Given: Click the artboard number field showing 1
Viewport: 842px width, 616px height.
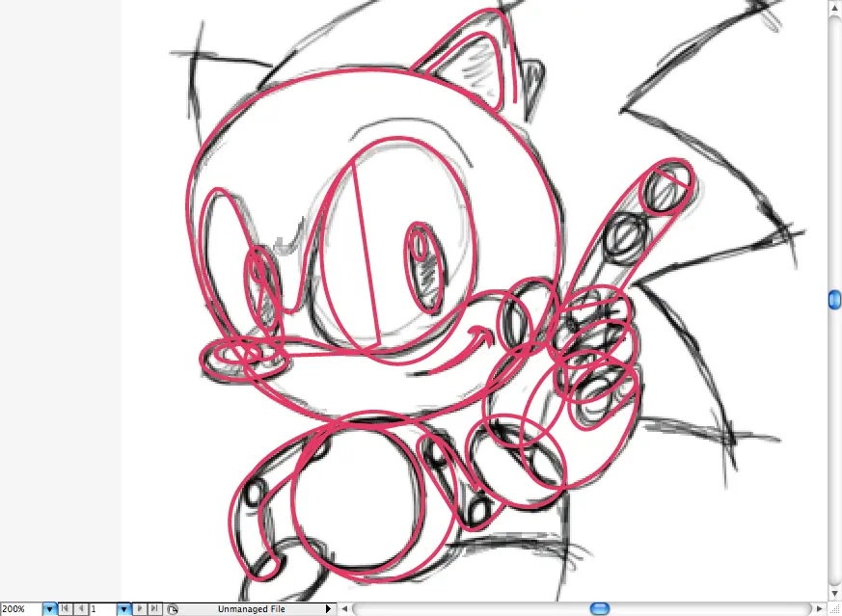Looking at the screenshot, I should (102, 609).
